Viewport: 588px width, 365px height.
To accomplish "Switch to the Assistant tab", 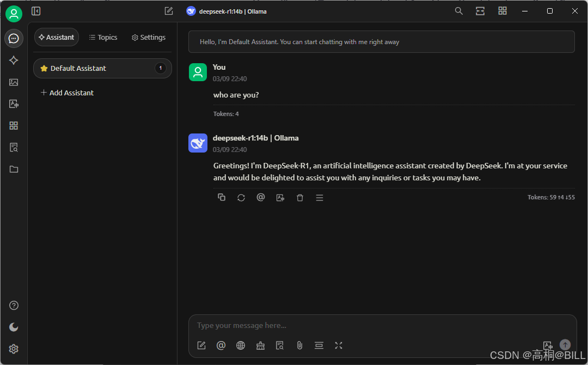I will 57,37.
